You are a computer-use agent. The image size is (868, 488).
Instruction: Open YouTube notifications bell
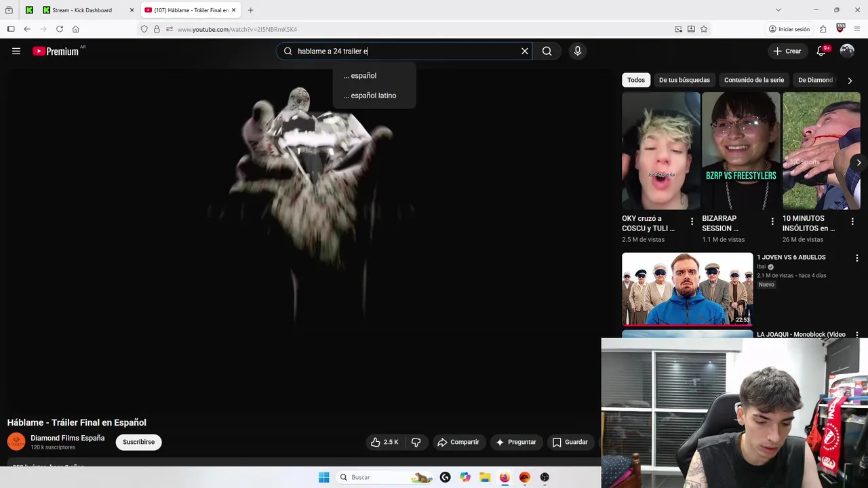(821, 51)
